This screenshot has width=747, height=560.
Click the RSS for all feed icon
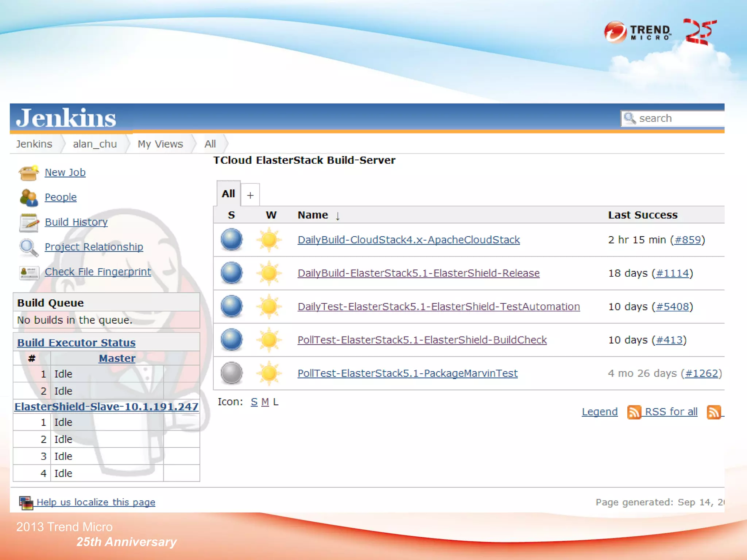tap(634, 412)
